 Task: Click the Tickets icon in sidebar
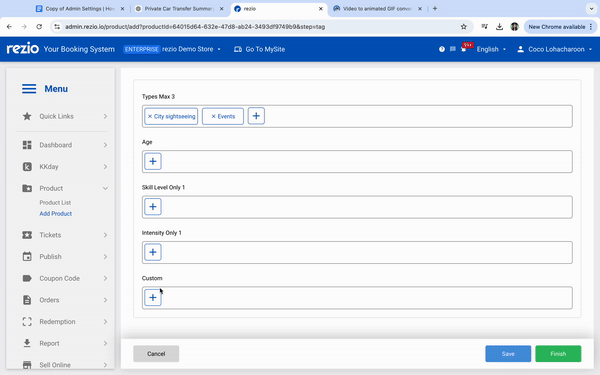click(27, 235)
